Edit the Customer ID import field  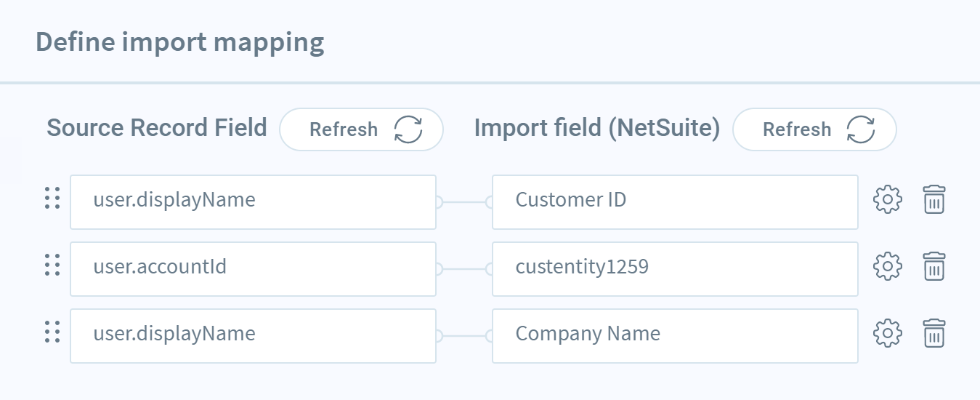point(675,201)
